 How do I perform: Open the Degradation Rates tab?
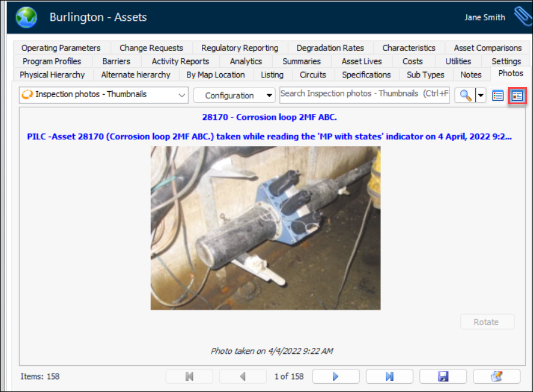[x=330, y=48]
